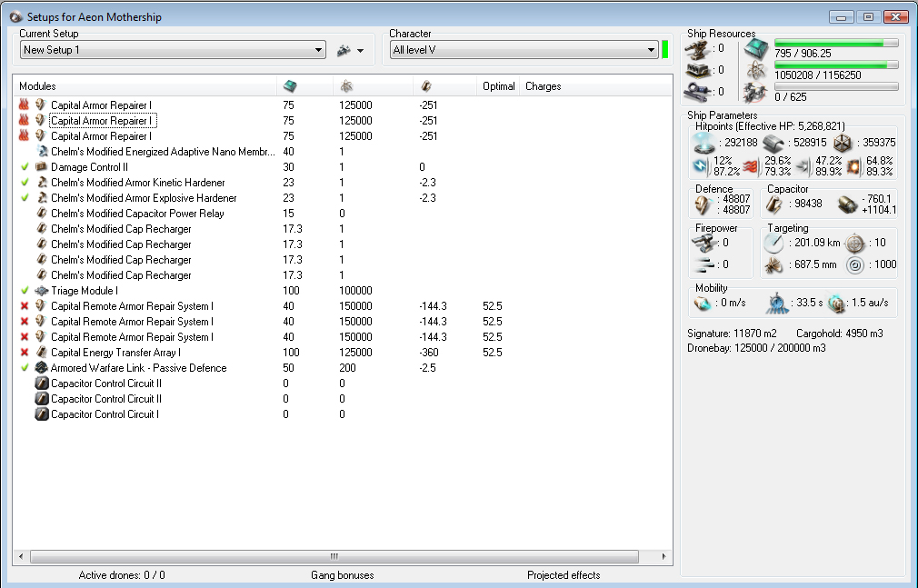918x588 pixels.
Task: Click the Armored Warfare Link module icon
Action: click(x=41, y=368)
